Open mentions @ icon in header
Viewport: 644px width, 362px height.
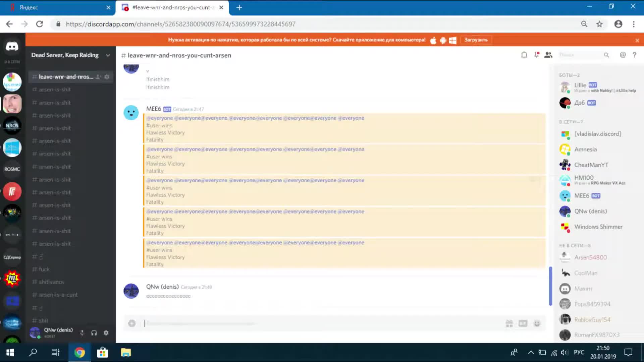click(623, 55)
